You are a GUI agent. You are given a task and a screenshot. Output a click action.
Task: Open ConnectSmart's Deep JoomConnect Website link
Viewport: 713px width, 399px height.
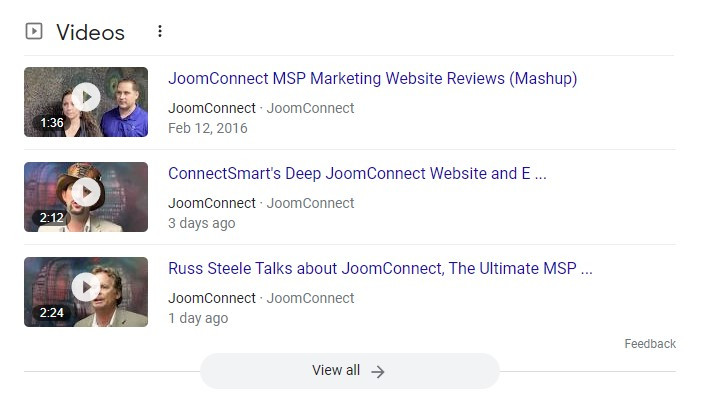357,174
